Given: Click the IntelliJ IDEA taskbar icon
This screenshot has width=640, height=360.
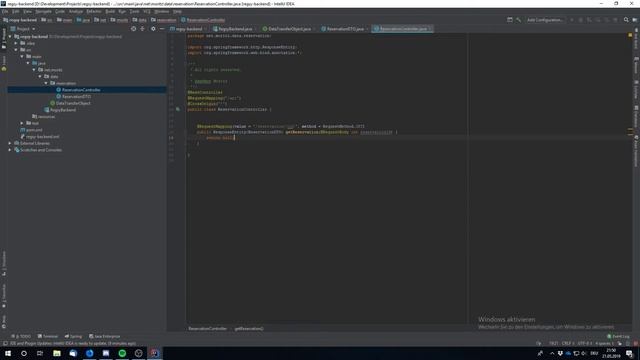Looking at the screenshot, I should 155,353.
